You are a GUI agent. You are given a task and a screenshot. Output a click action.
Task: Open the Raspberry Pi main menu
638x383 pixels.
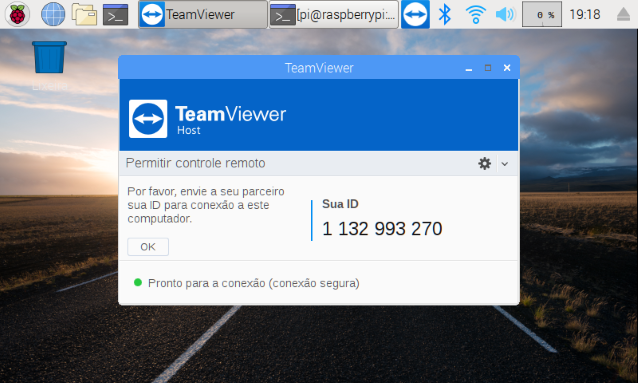tap(17, 14)
